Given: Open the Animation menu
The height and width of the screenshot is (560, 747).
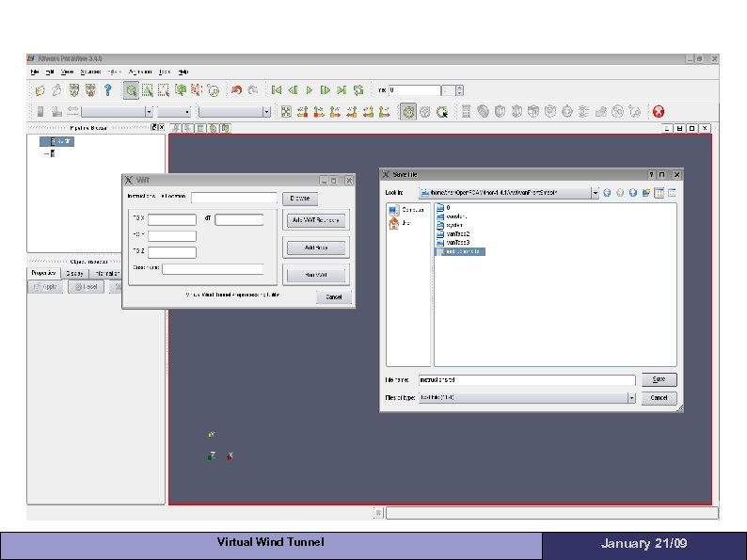Looking at the screenshot, I should point(140,72).
